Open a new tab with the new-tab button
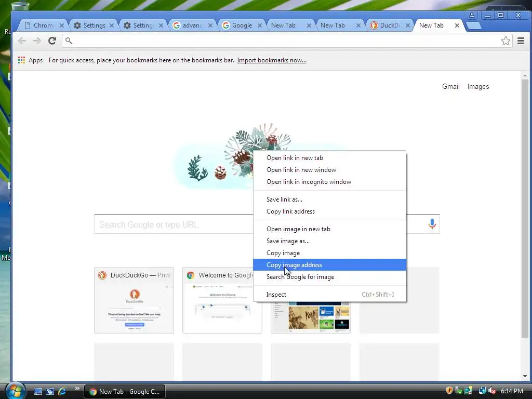This screenshot has width=532, height=399. pyautogui.click(x=474, y=26)
